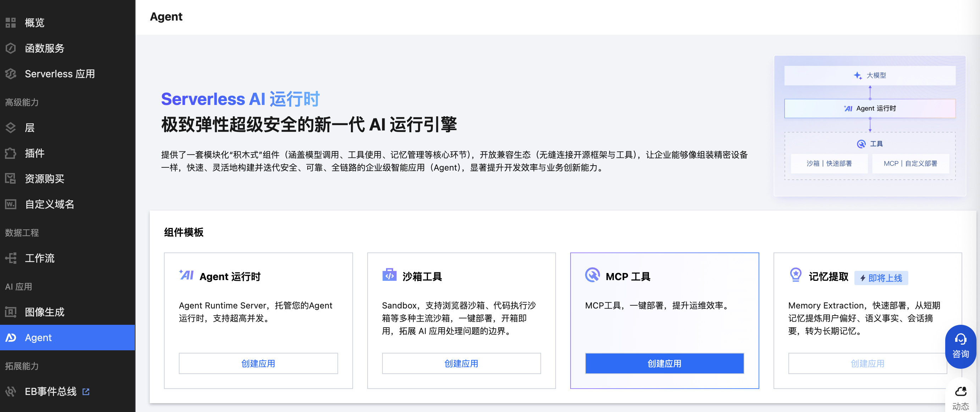980x412 pixels.
Task: Open the 动态 floating button
Action: (x=960, y=397)
